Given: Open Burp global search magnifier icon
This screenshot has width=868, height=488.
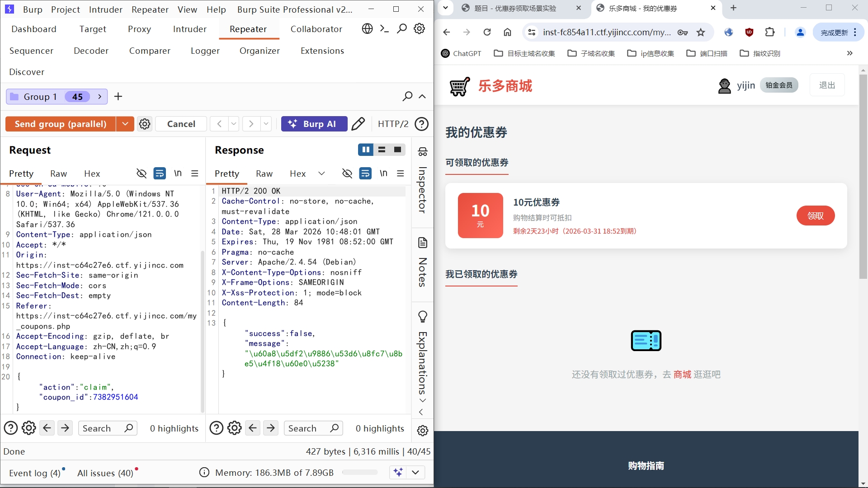Looking at the screenshot, I should (x=401, y=29).
